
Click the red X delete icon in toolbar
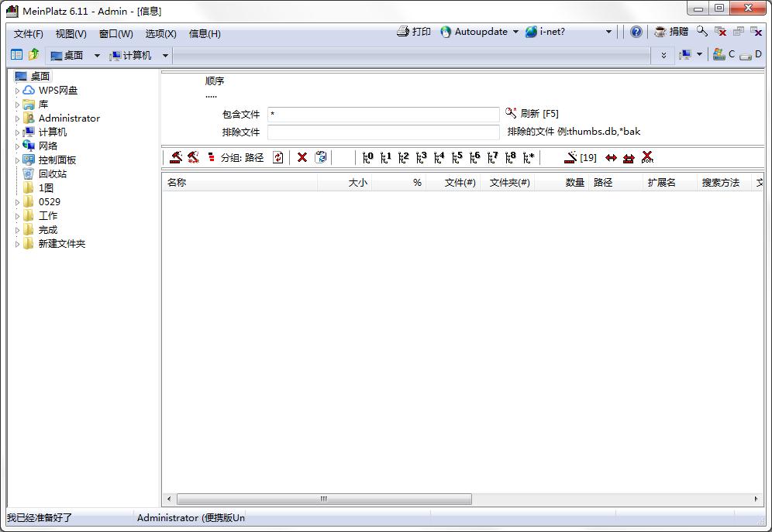(x=302, y=157)
